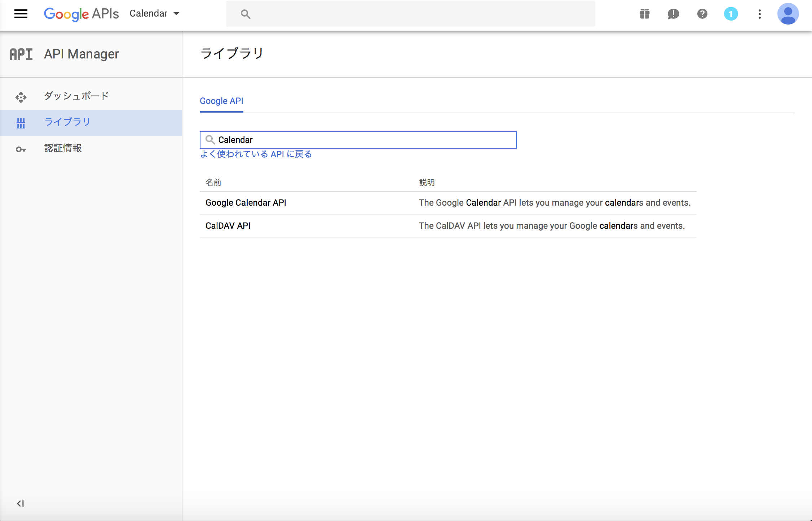Open the help question mark icon

702,14
